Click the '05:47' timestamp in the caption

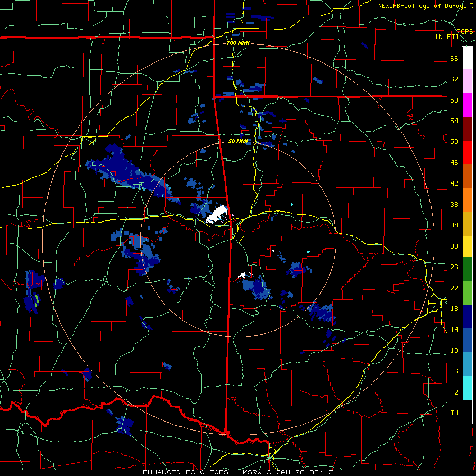[321, 472]
